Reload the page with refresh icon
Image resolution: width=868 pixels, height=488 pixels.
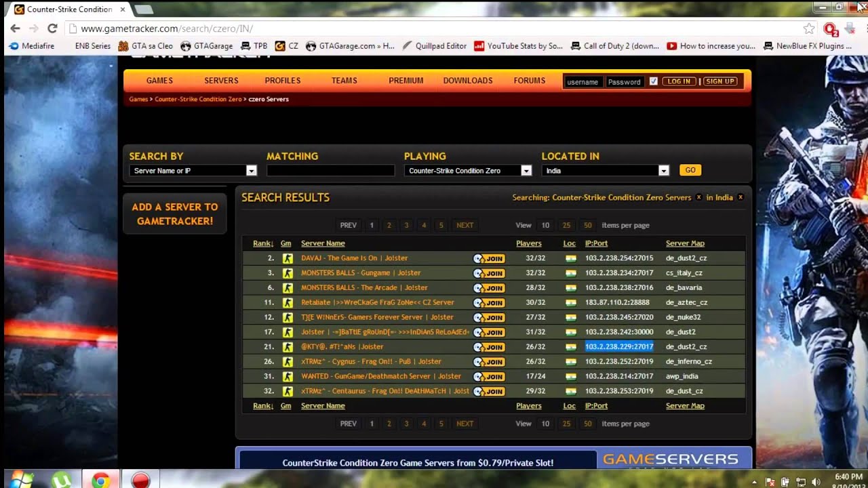click(x=52, y=28)
